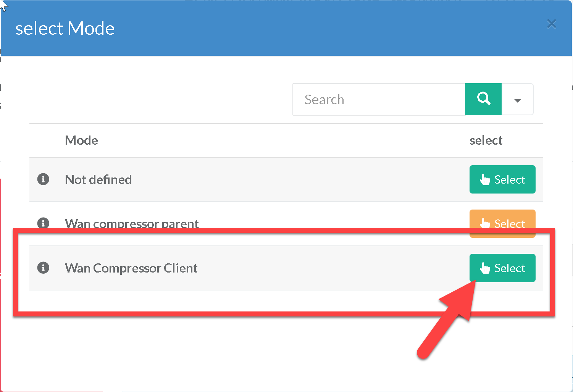Tap hand icon on Wan Compressor Client's Select button
The image size is (573, 392).
click(485, 268)
